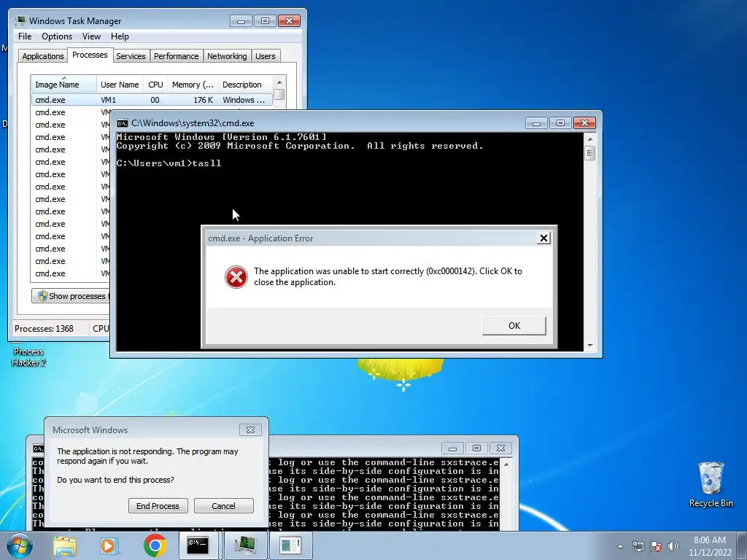Viewport: 747px width, 560px height.
Task: Click scroll down arrow in cmd.exe window
Action: click(x=589, y=345)
